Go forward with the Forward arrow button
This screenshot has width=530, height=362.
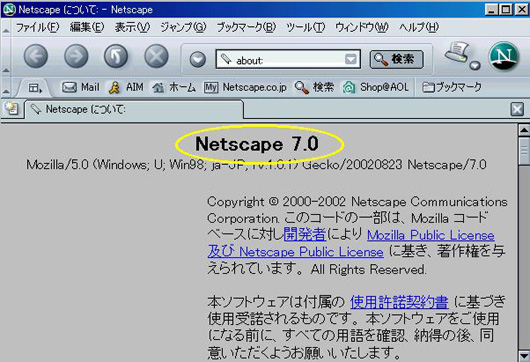point(76,56)
